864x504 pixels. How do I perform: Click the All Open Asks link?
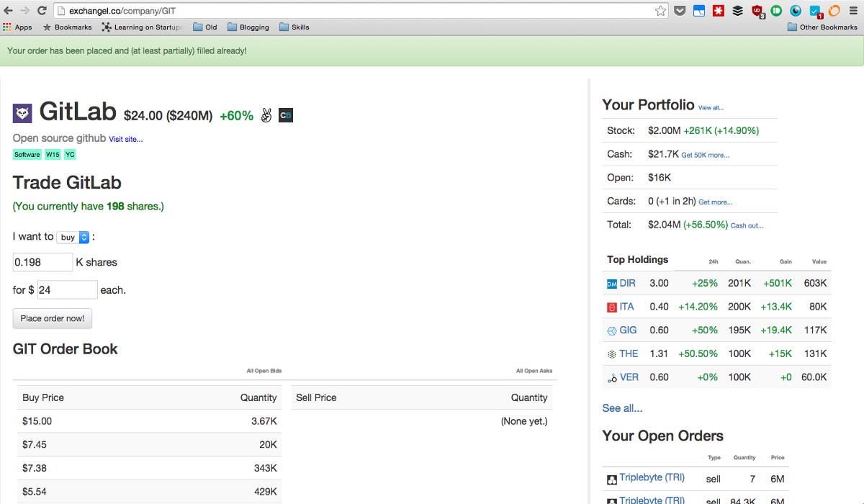pos(534,371)
